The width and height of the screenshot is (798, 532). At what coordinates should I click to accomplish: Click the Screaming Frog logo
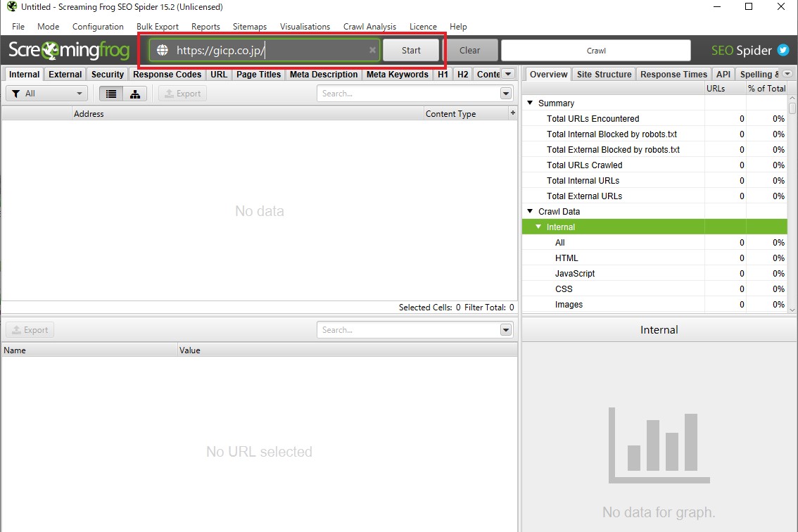[x=69, y=50]
